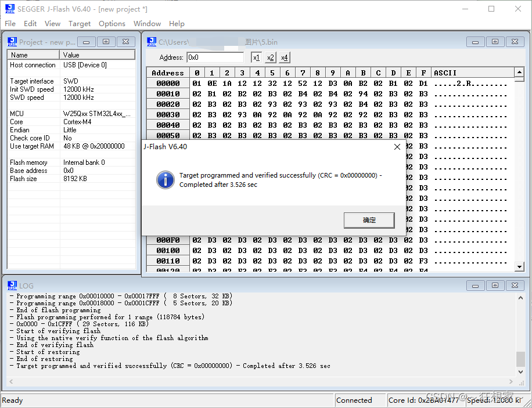Click the 5.bin window J-Flash icon
This screenshot has width=532, height=408.
[152, 42]
